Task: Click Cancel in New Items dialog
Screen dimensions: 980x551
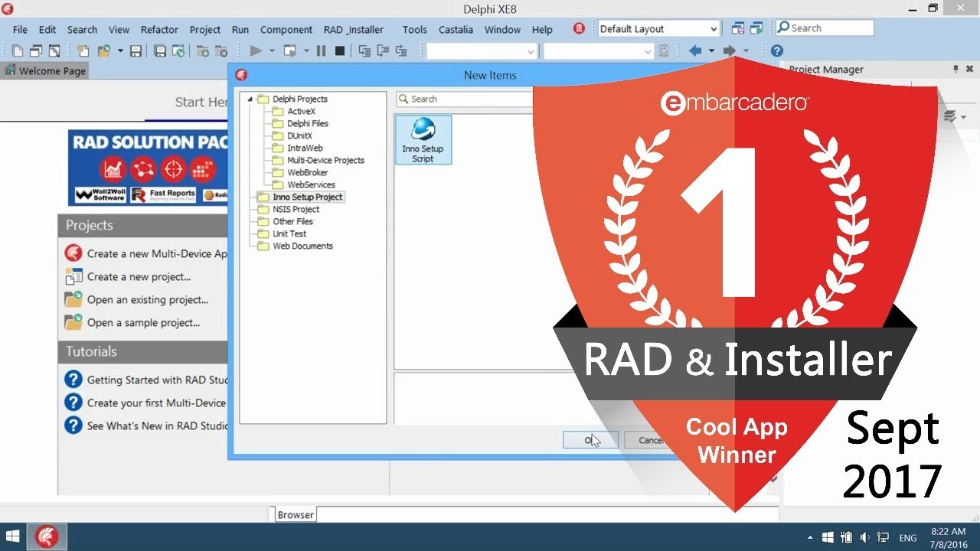Action: point(652,440)
